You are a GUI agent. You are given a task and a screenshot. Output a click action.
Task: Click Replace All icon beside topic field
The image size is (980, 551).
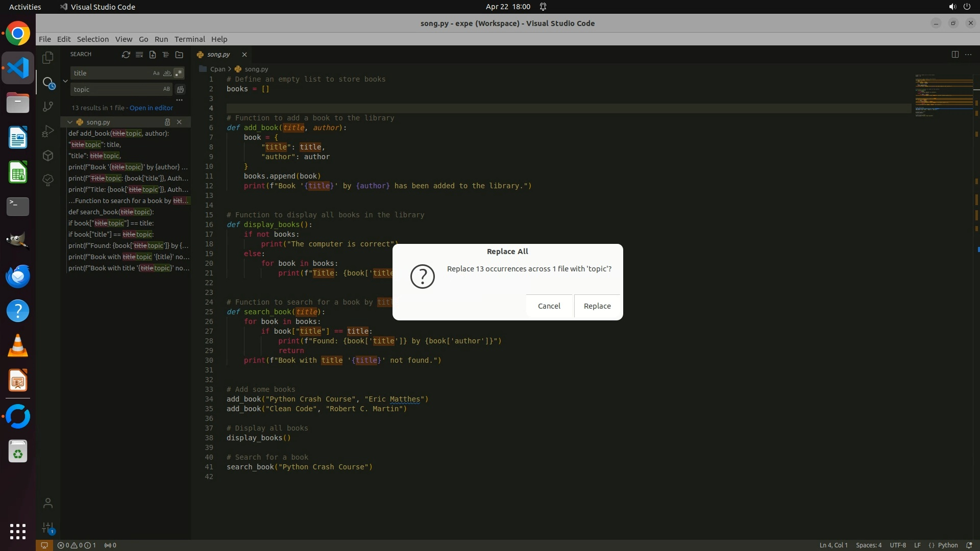click(x=180, y=90)
